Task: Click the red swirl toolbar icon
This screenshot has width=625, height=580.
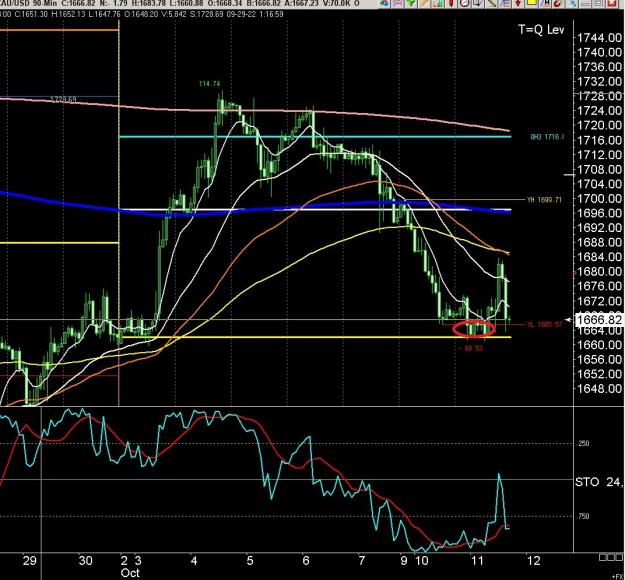Action: pyautogui.click(x=558, y=3)
